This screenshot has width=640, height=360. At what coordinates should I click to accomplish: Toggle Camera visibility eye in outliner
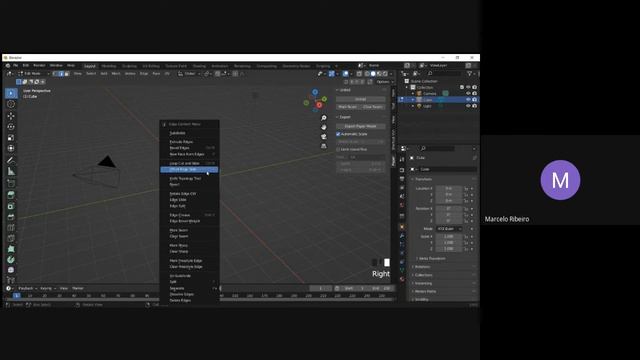pyautogui.click(x=468, y=93)
